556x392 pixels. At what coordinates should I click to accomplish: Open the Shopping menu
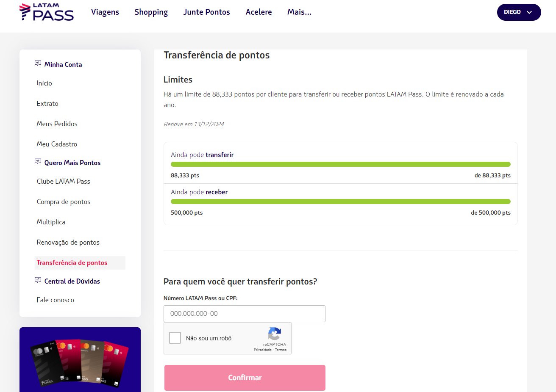click(151, 12)
